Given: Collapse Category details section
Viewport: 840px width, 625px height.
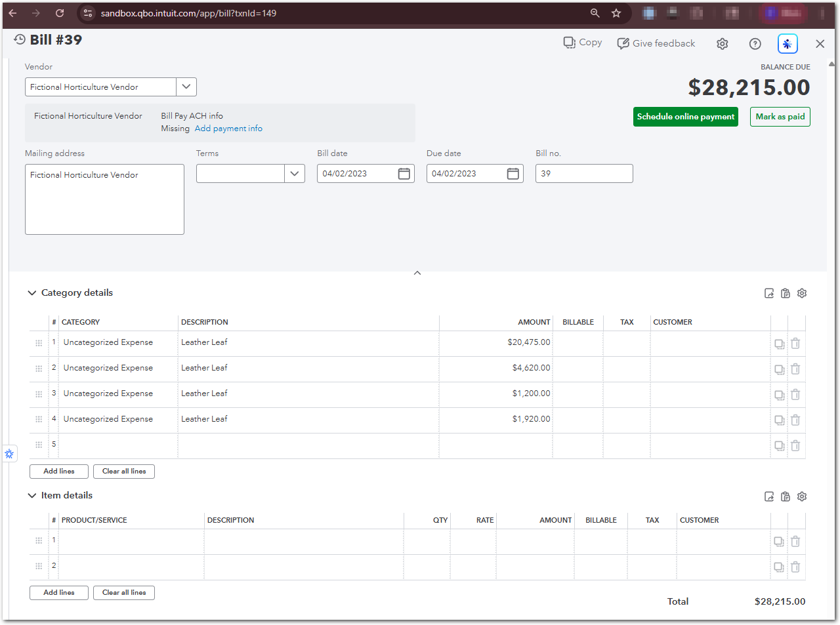Looking at the screenshot, I should point(31,293).
